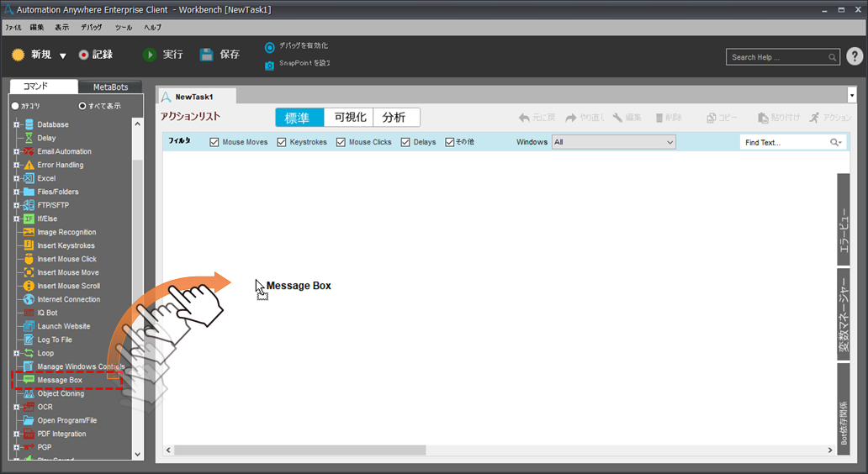
Task: Open the task tab list dropdown arrow
Action: [852, 96]
